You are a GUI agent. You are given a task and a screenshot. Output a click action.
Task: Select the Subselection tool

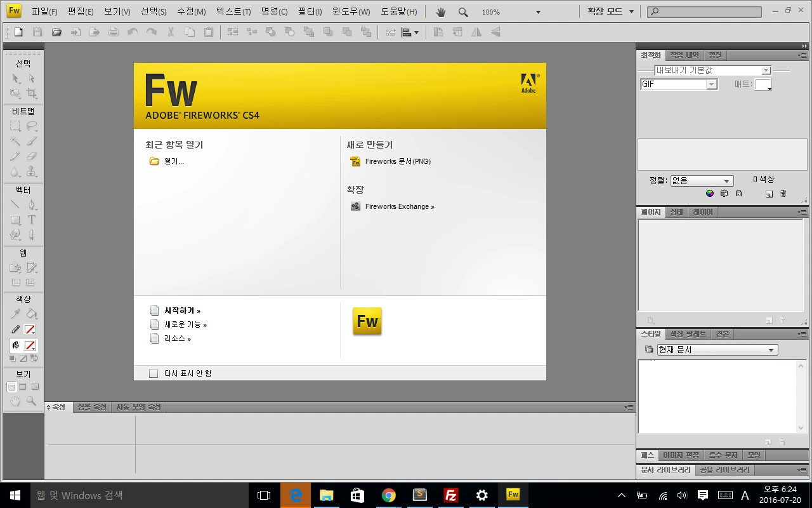click(31, 78)
